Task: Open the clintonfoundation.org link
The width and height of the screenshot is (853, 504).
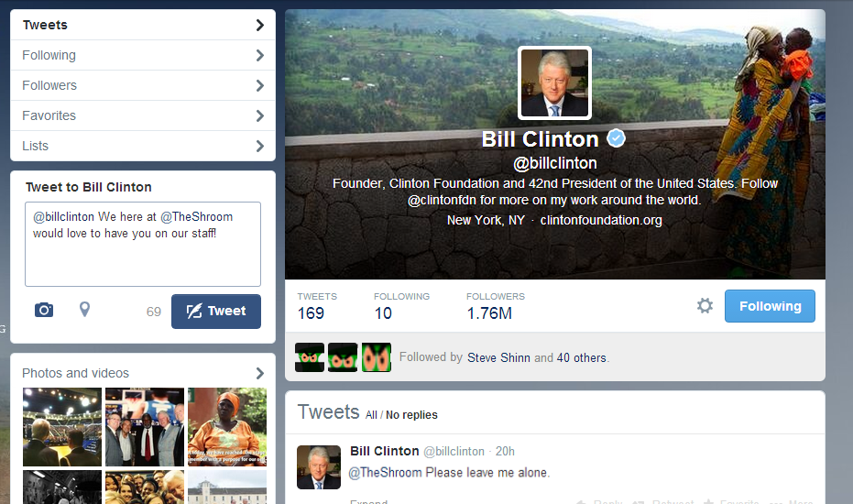Action: click(x=601, y=220)
